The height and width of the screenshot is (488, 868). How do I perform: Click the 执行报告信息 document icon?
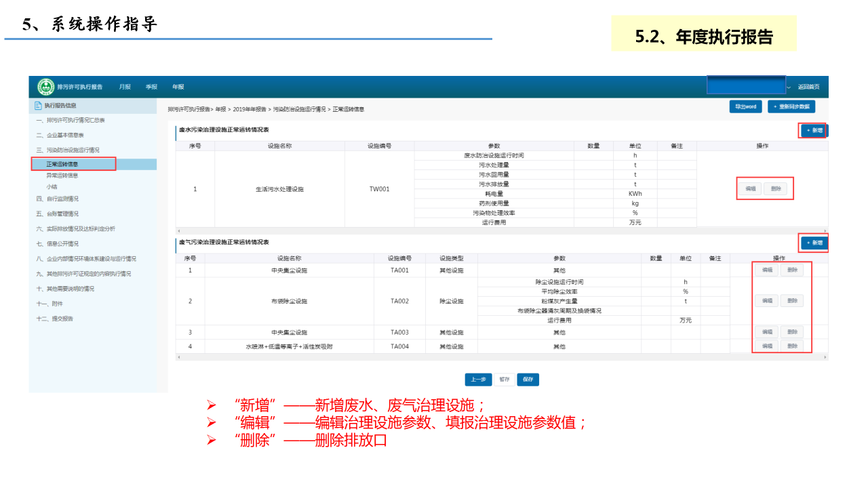point(39,105)
